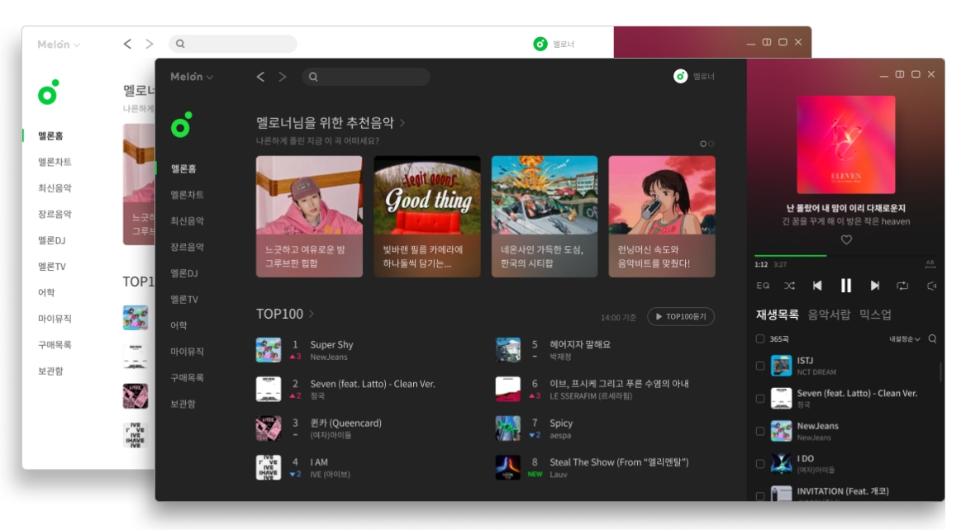Open the Melon dropdown in the dark window

192,77
